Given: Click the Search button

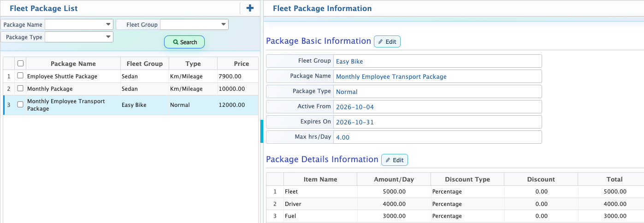Looking at the screenshot, I should coord(184,42).
